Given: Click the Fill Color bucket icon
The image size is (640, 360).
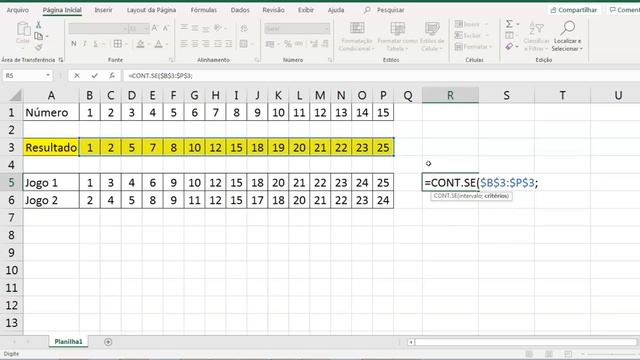Looking at the screenshot, I should [140, 44].
